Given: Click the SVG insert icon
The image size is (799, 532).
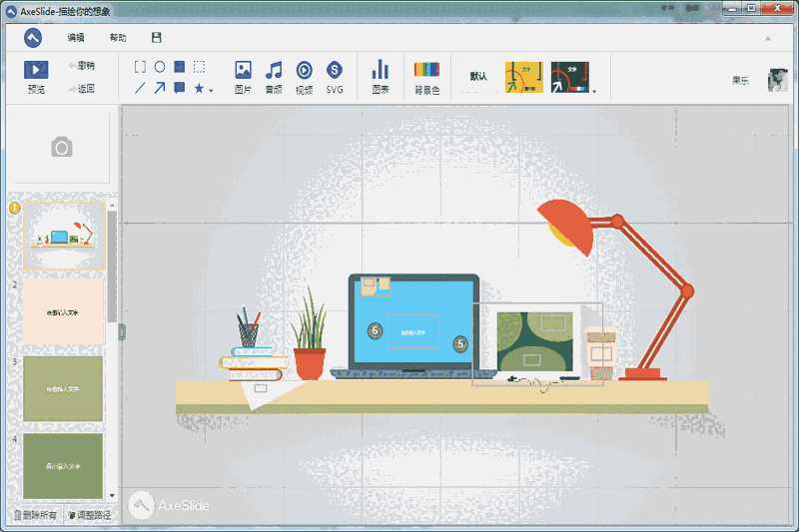Looking at the screenshot, I should [335, 70].
